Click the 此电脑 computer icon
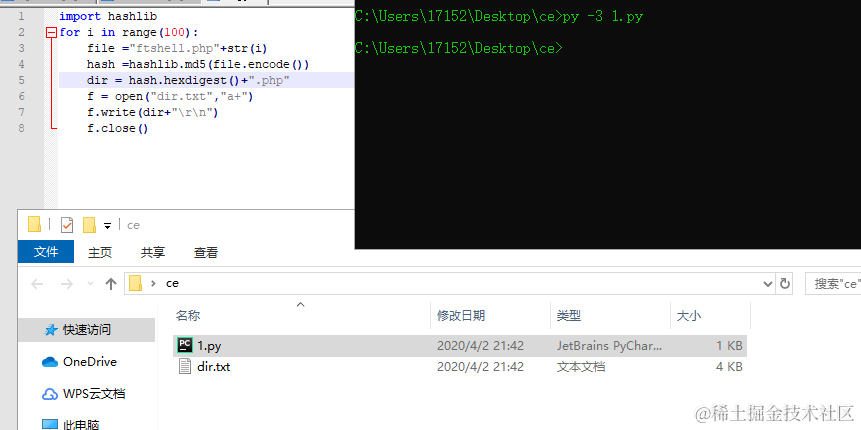The image size is (861, 430). pyautogui.click(x=50, y=425)
